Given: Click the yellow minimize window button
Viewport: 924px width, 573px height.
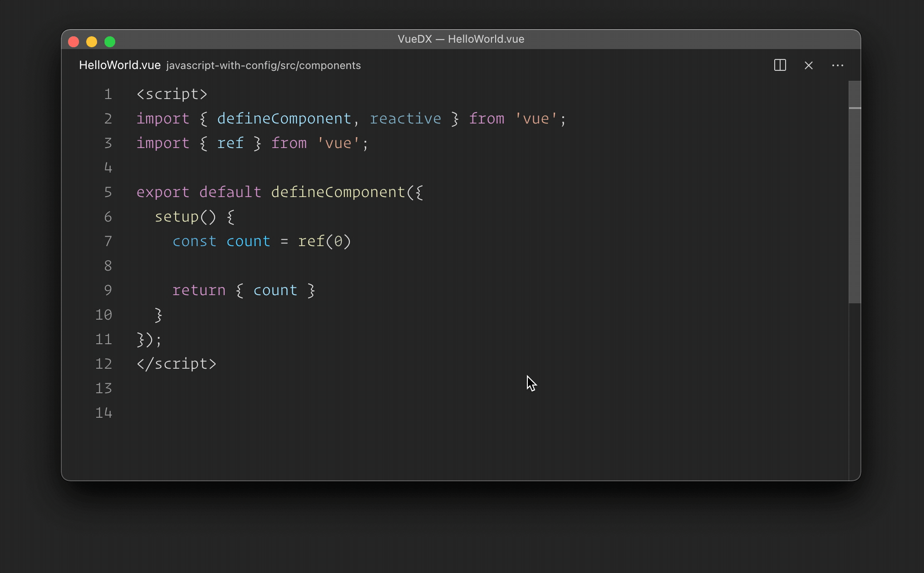Looking at the screenshot, I should [92, 42].
